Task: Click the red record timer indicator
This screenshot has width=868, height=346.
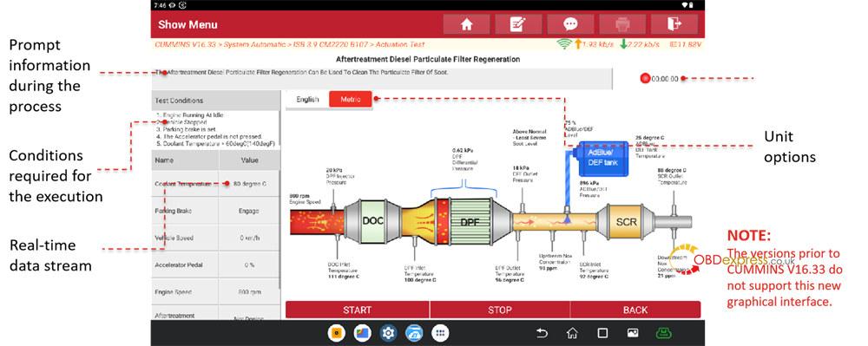Action: click(644, 79)
